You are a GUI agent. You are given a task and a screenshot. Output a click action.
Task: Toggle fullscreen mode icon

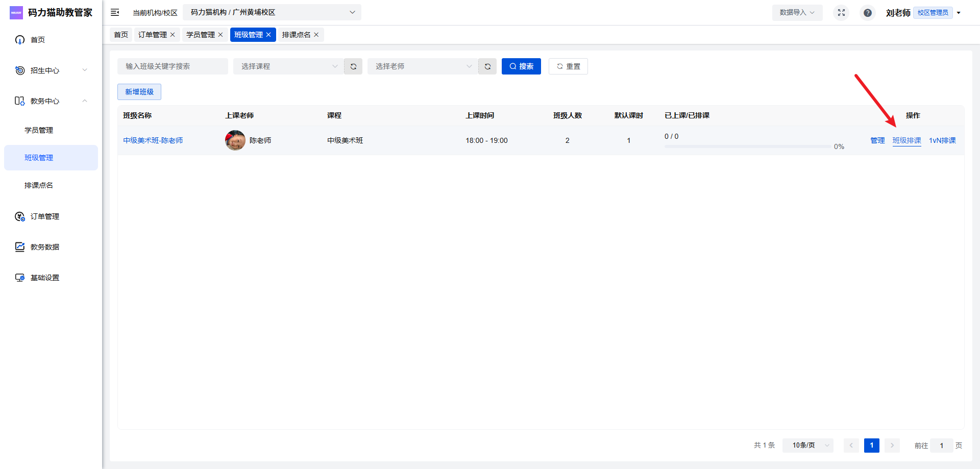point(841,12)
